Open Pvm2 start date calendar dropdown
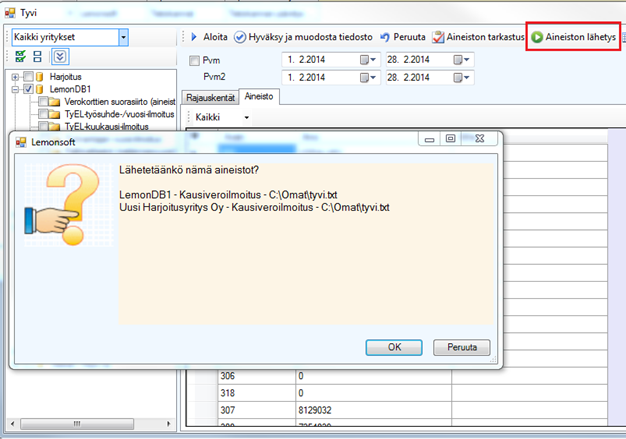 [368, 77]
